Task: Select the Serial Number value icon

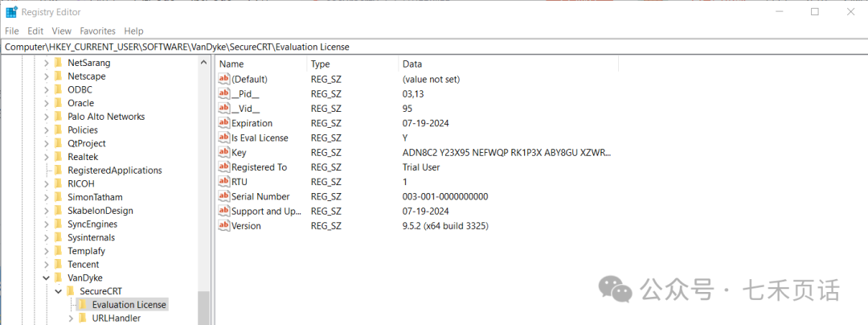Action: [x=224, y=196]
